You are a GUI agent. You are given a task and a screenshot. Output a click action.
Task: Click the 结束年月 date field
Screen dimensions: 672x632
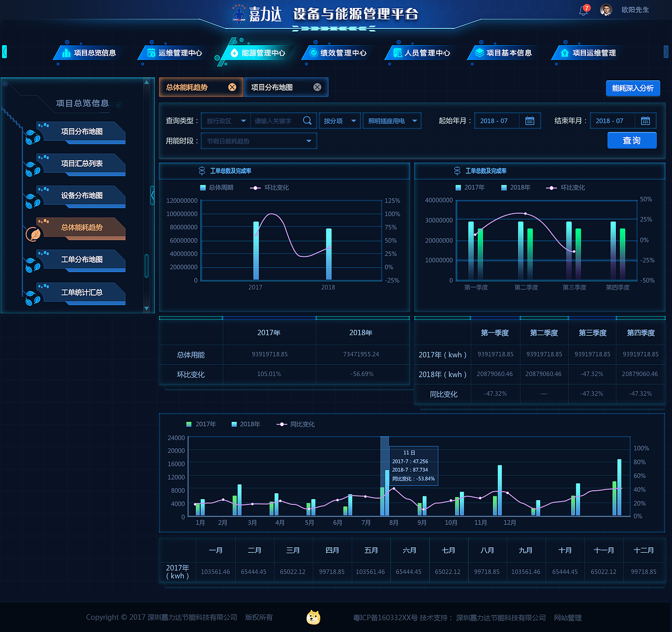click(612, 121)
